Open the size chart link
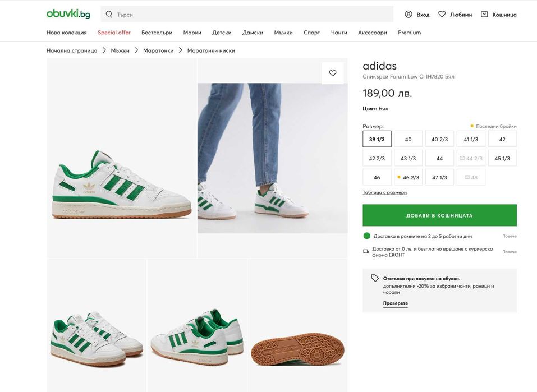 tap(384, 192)
